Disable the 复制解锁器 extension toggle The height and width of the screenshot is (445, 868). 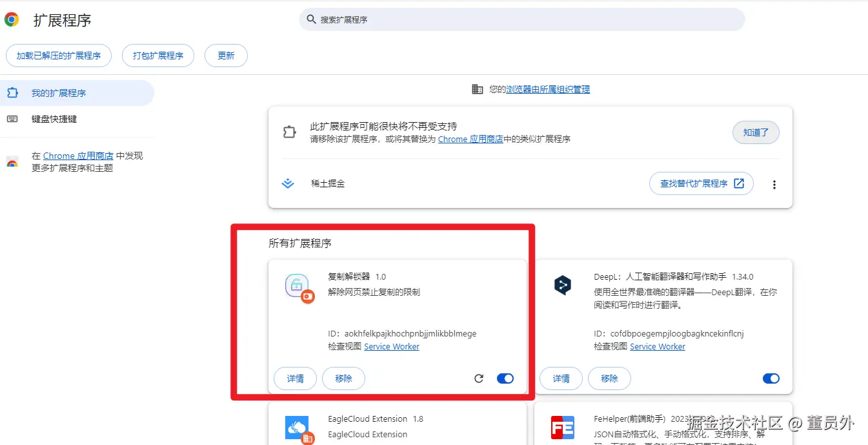click(x=505, y=378)
